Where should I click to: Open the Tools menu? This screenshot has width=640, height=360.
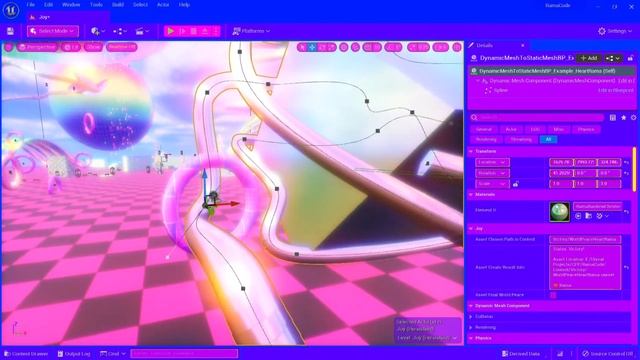[96, 5]
